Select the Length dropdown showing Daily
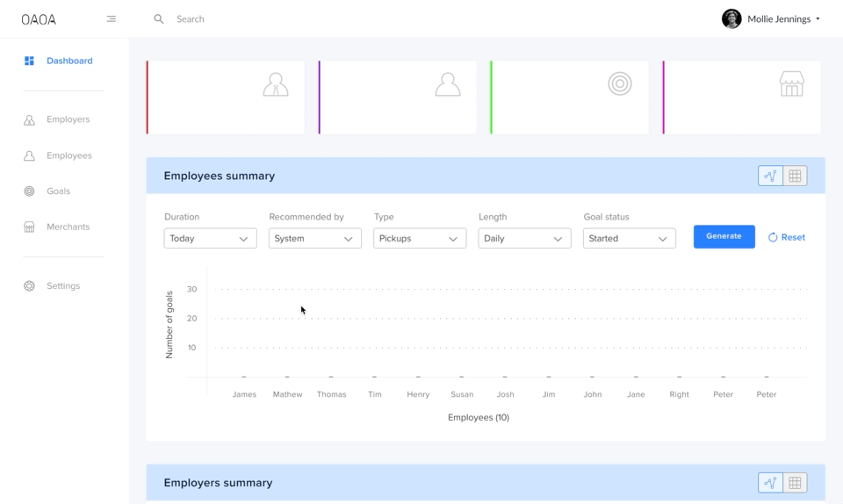This screenshot has width=843, height=504. 524,239
